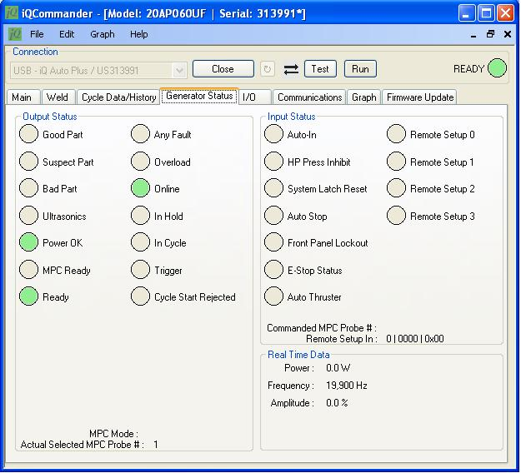The height and width of the screenshot is (473, 521).
Task: Open the USB connection dropdown list
Action: tap(179, 70)
